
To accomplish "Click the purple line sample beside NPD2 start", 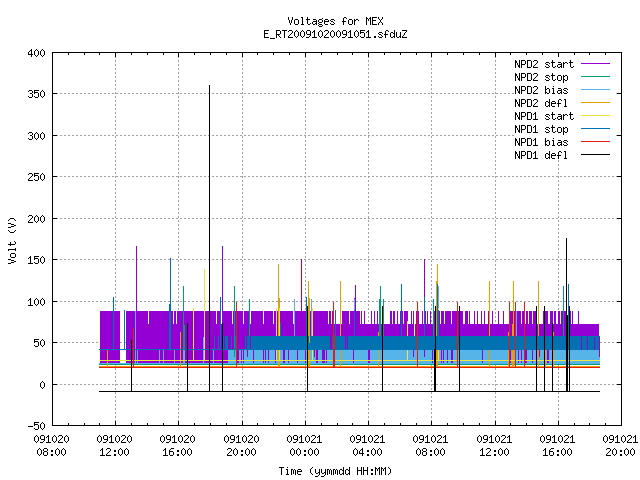I will tap(596, 64).
